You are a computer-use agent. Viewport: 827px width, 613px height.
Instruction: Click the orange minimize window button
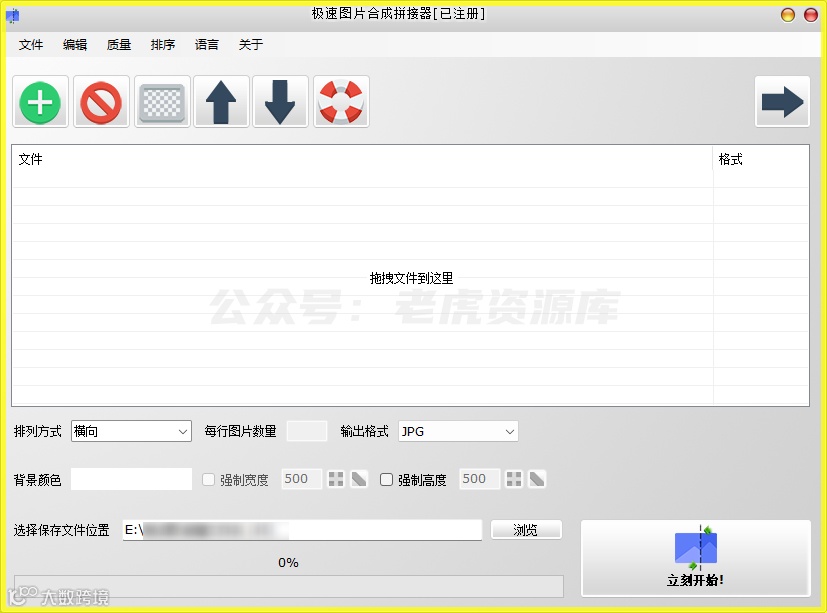click(x=788, y=15)
